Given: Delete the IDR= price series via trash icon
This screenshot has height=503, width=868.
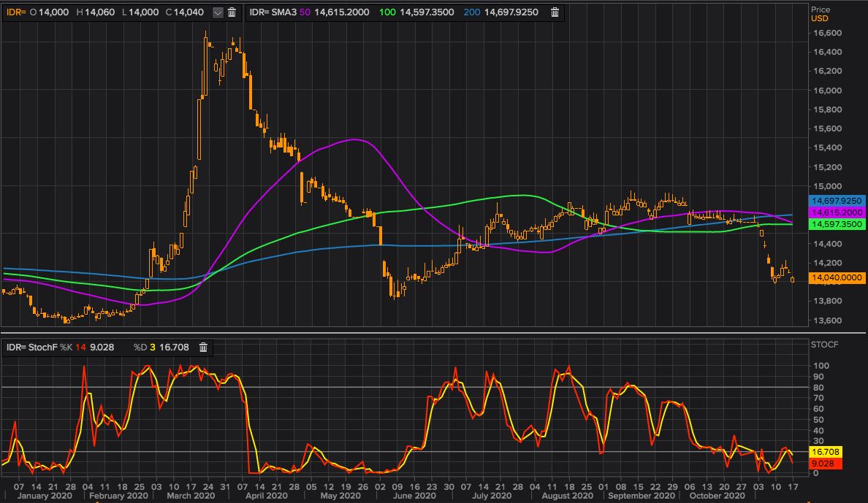Looking at the screenshot, I should point(232,12).
